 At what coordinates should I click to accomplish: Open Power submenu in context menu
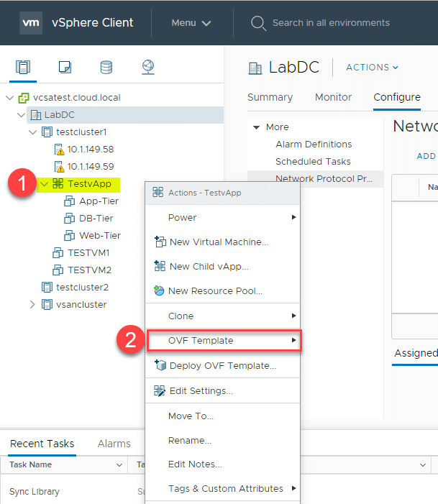coord(222,218)
